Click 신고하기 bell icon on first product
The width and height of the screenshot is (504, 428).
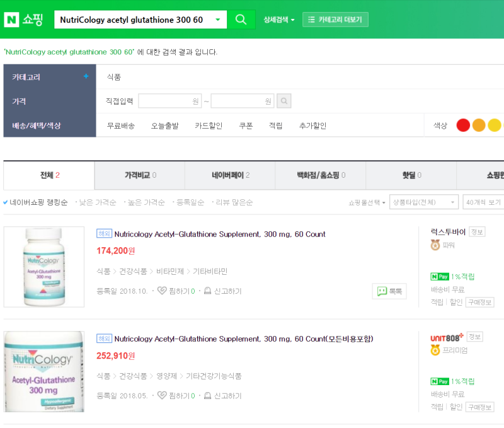[x=208, y=291]
